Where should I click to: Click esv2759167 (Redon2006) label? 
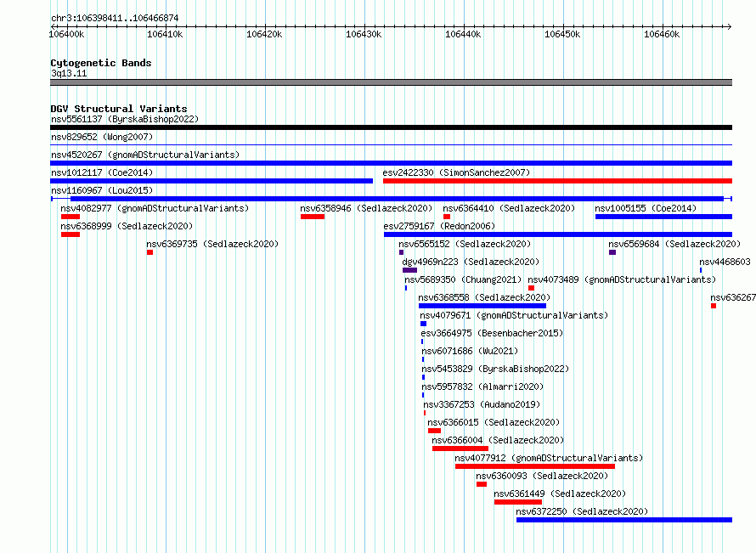439,226
